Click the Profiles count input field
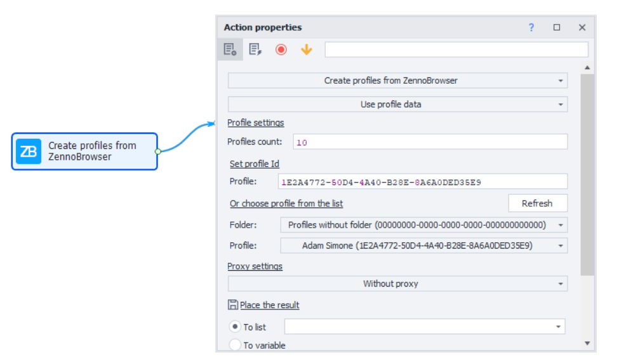Image resolution: width=619 pixels, height=364 pixels. 430,142
